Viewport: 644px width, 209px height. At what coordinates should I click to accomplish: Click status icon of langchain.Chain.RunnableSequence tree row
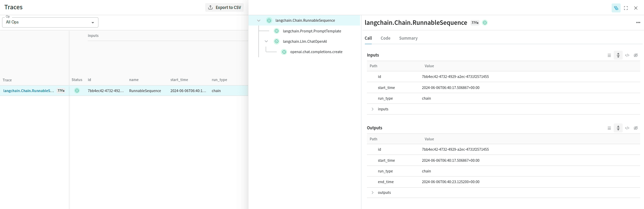tap(269, 21)
